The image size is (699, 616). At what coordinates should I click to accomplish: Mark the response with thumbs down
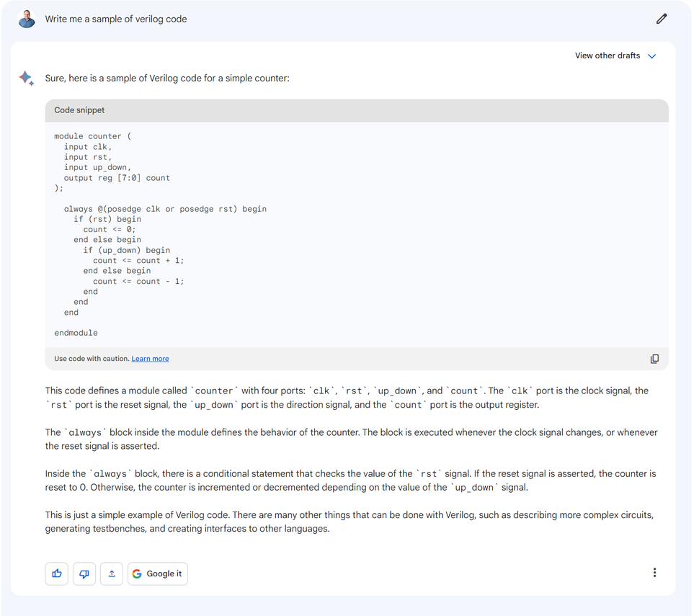84,573
